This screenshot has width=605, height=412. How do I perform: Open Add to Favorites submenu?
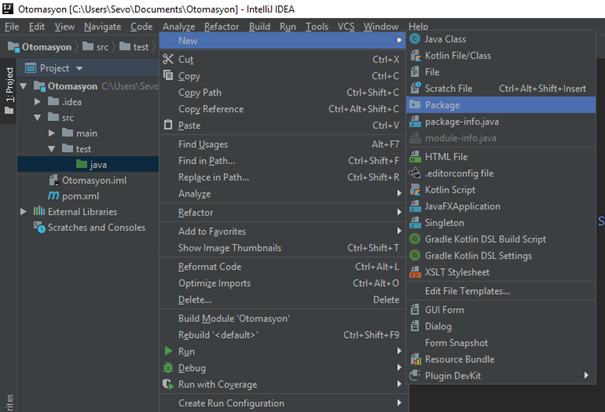[282, 231]
